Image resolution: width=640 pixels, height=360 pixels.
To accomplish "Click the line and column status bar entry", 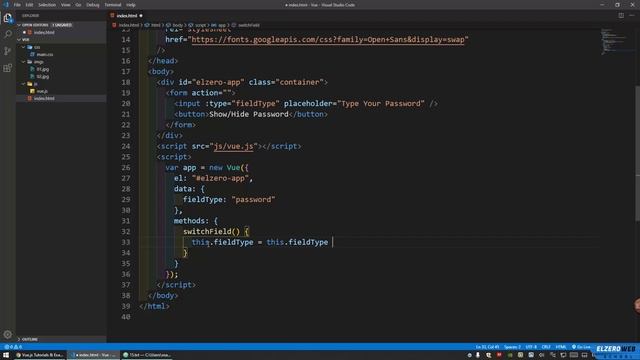I will pyautogui.click(x=487, y=347).
